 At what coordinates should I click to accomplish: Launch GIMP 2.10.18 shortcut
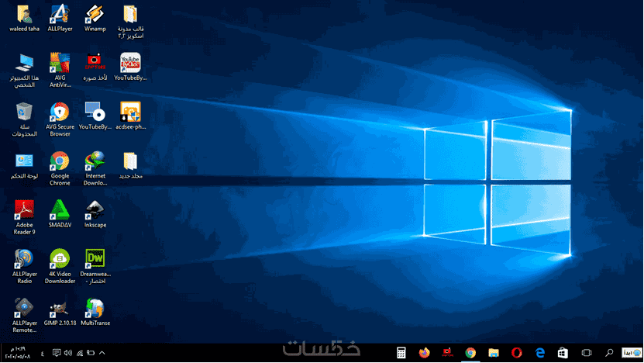[60, 312]
